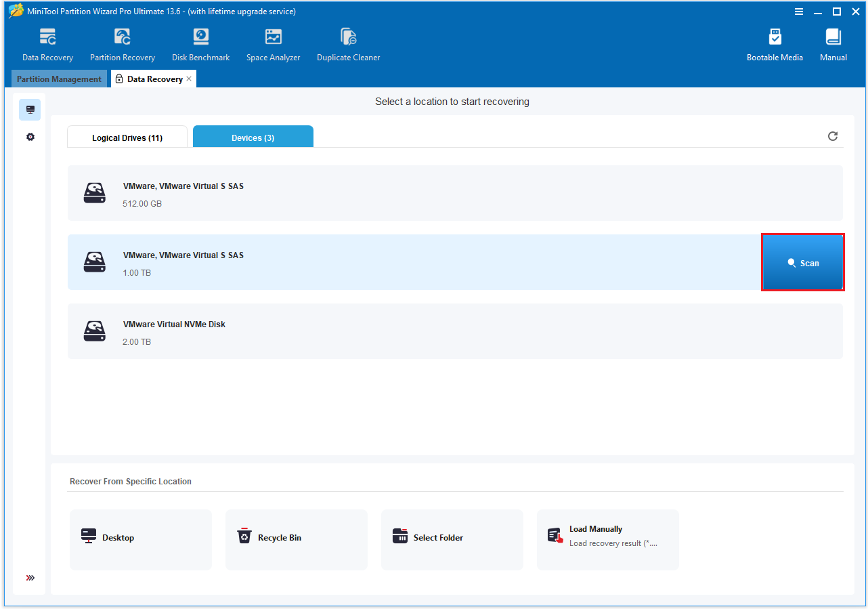The width and height of the screenshot is (868, 609).
Task: Click the Scan button for 1.00 TB disk
Action: pos(802,263)
